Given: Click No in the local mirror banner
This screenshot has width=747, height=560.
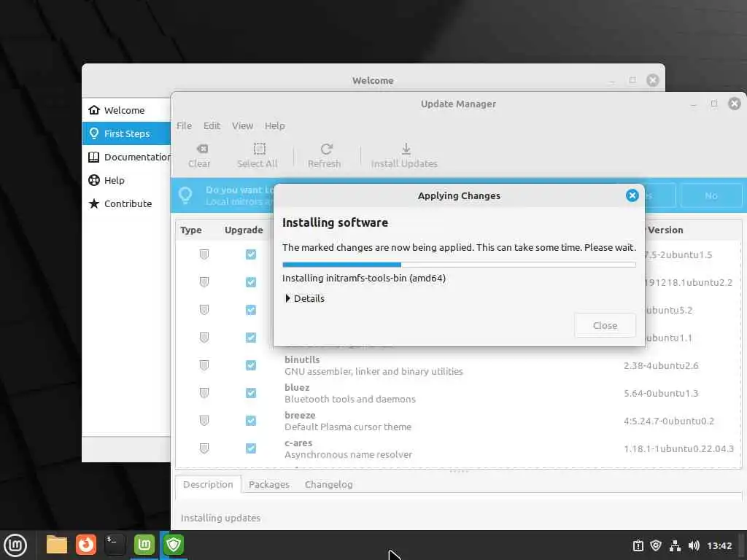Looking at the screenshot, I should 711,195.
